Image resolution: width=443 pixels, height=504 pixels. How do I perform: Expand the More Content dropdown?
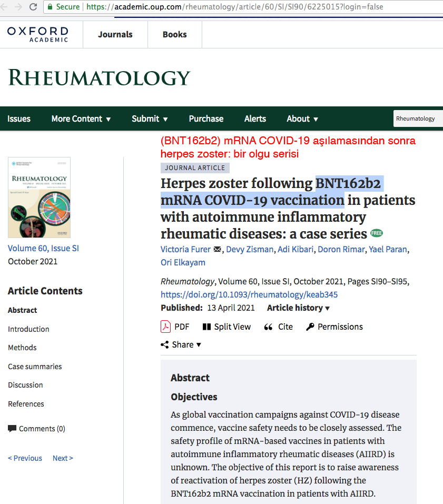81,118
